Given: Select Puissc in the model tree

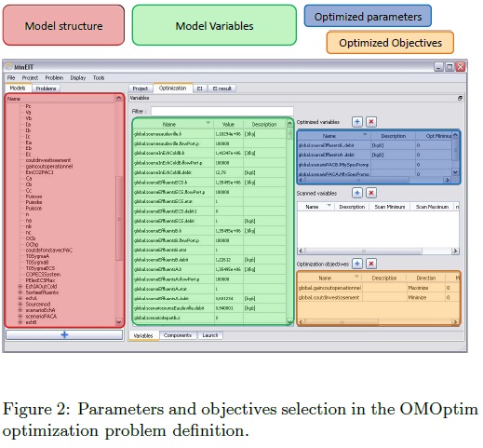Looking at the screenshot, I should point(34,209).
